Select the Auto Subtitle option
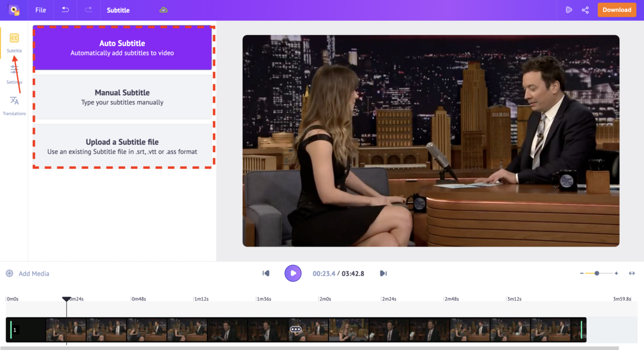Viewport: 644px width, 350px height. coord(122,48)
